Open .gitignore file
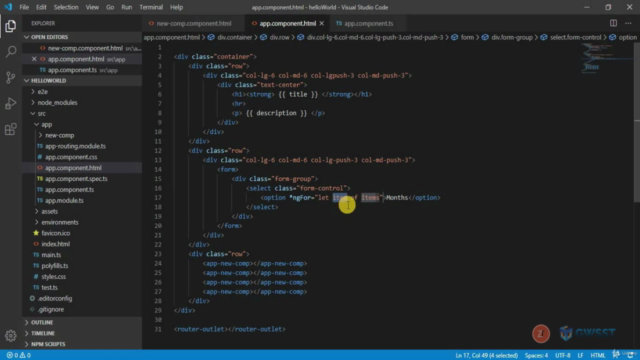This screenshot has width=640, height=360. click(x=51, y=309)
